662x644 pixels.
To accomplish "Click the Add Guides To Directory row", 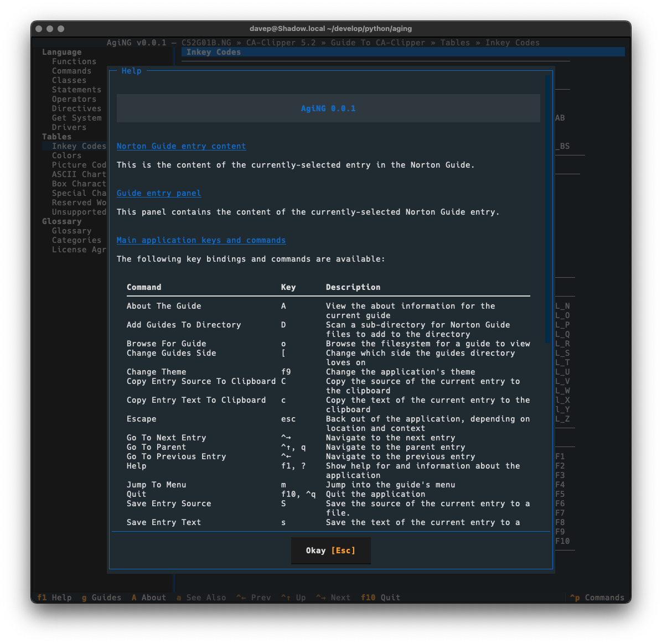I will 328,329.
